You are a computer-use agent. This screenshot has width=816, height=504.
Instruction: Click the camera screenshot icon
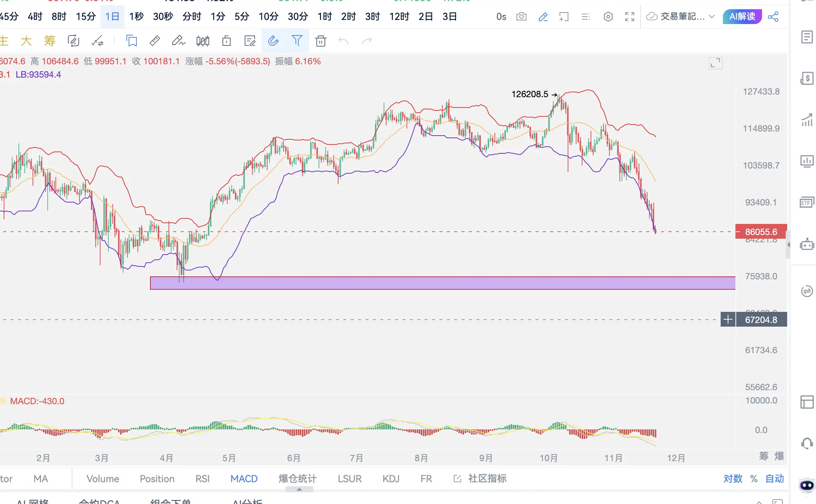521,17
